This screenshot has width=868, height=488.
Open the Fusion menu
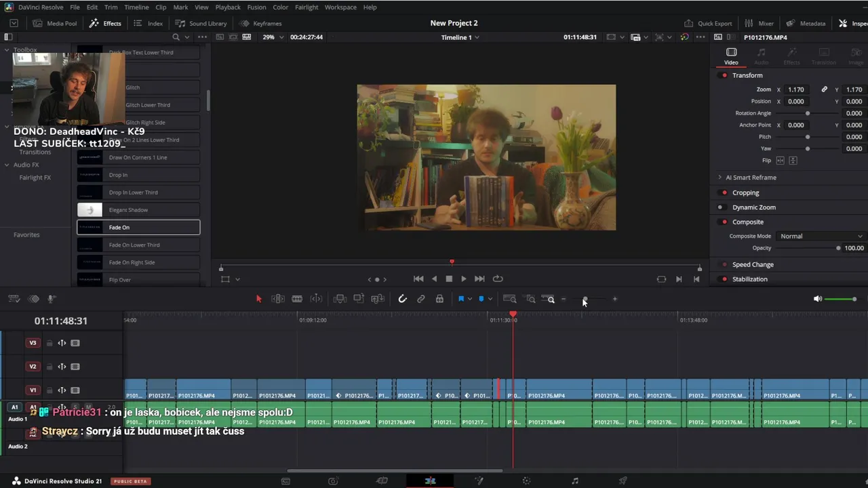point(256,7)
